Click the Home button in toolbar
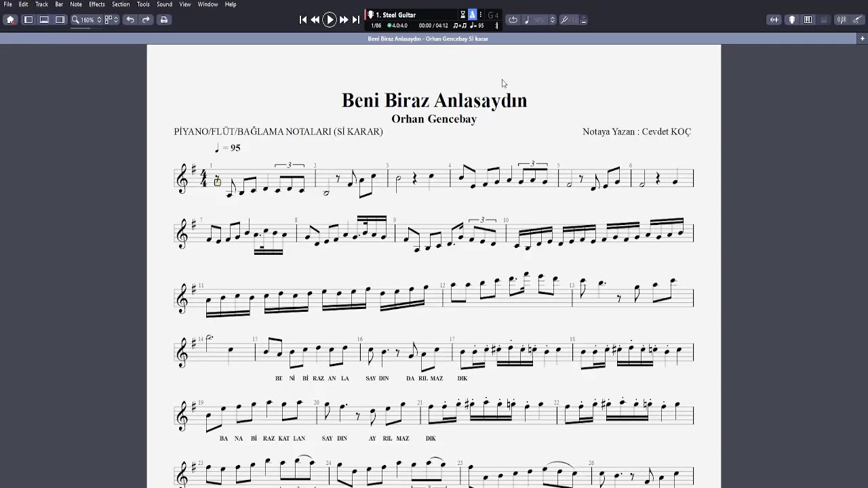This screenshot has height=488, width=868. [x=10, y=20]
